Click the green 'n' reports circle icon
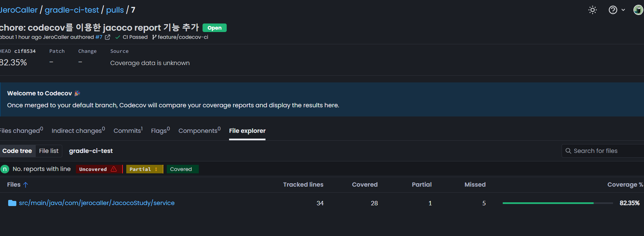 pos(5,169)
